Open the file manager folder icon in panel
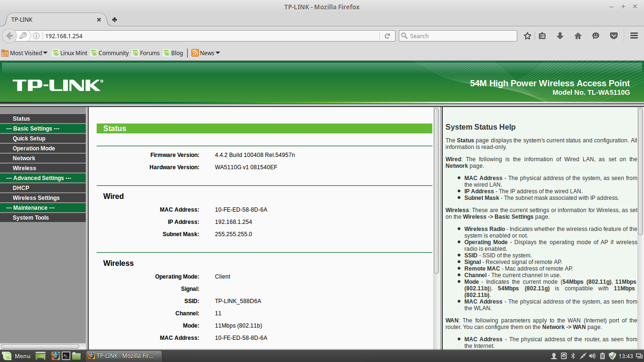This screenshot has height=362, width=644. [x=76, y=356]
